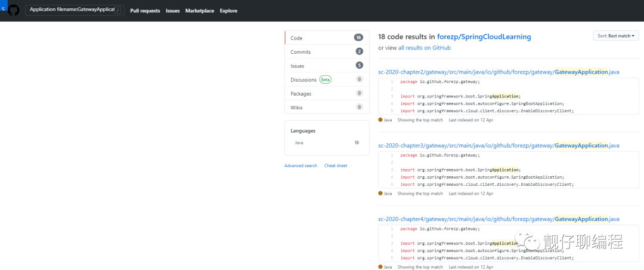Screen dimensions: 644x270
Task: Select the Code results filter
Action: pyautogui.click(x=327, y=38)
